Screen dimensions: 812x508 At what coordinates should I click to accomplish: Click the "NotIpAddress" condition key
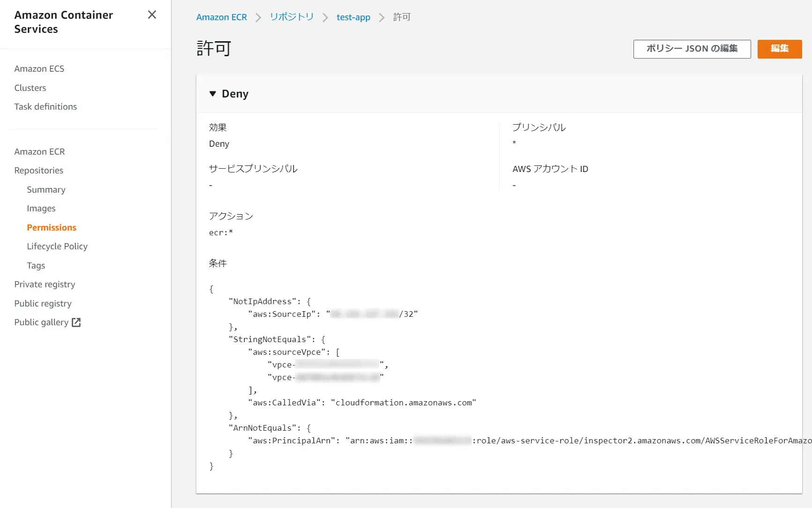click(x=262, y=301)
